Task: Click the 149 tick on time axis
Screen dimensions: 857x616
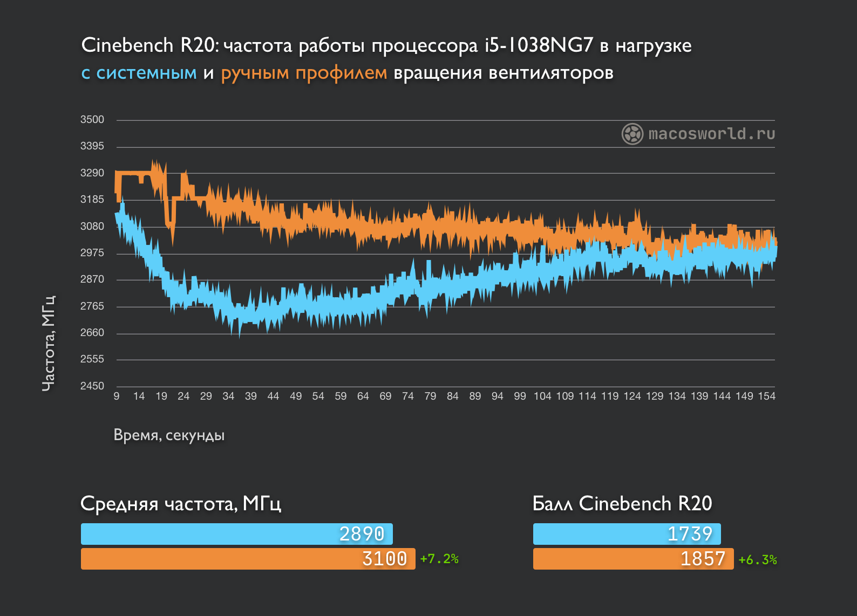Action: pyautogui.click(x=744, y=396)
